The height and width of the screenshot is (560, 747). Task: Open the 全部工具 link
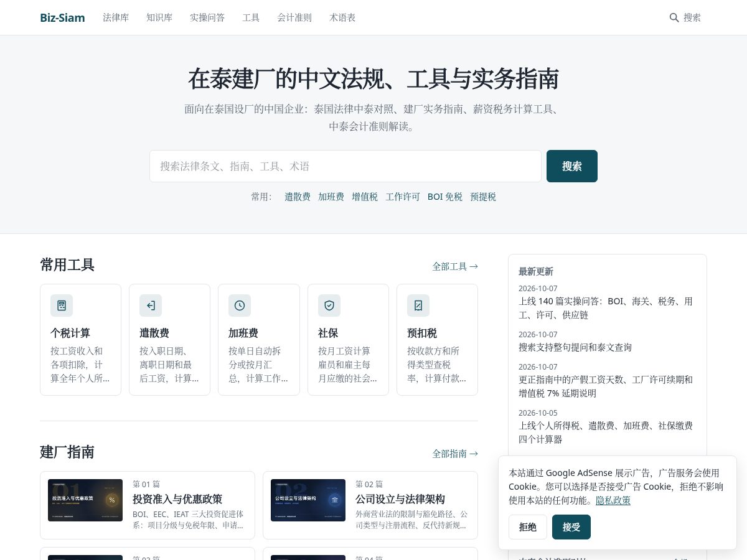pos(455,266)
